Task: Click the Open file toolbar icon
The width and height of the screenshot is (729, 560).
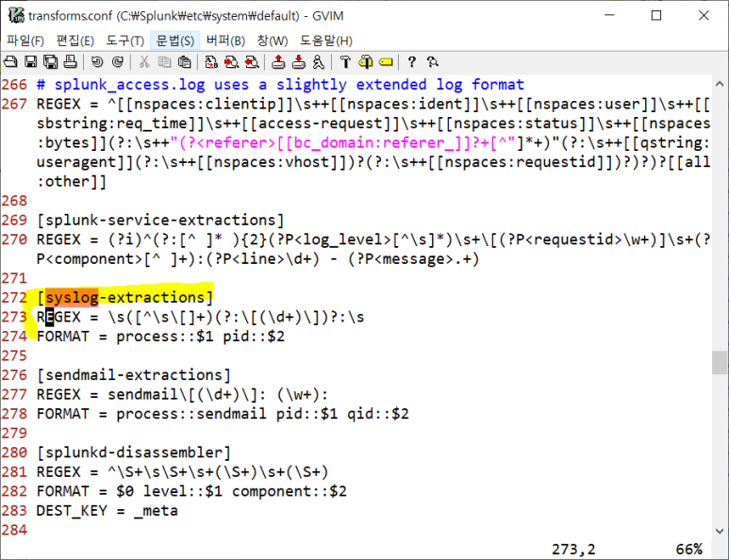Action: [x=10, y=62]
